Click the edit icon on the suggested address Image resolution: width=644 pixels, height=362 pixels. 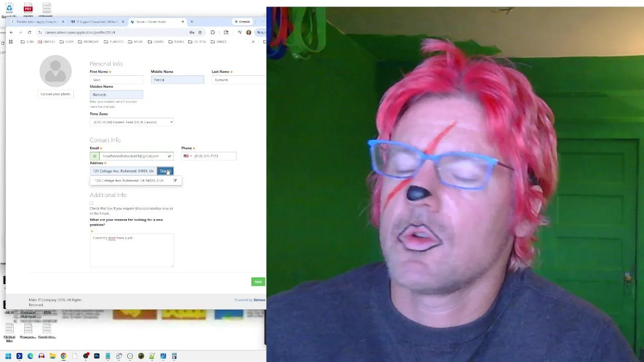click(x=175, y=180)
